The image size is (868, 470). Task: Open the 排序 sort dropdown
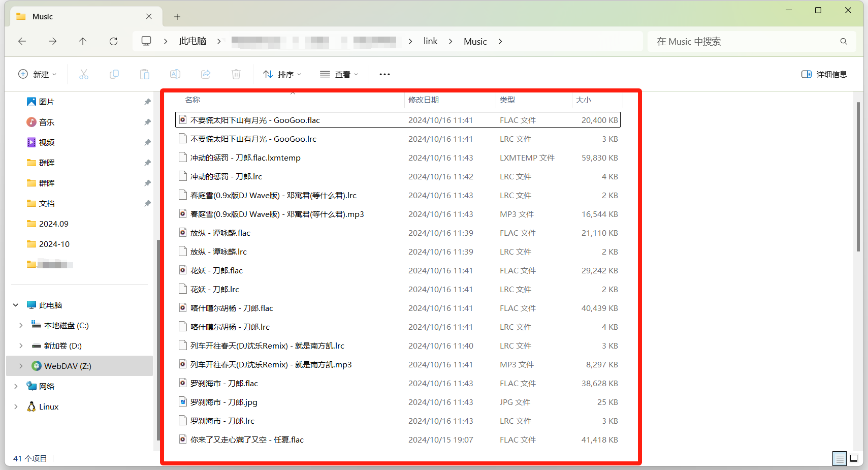click(x=282, y=74)
